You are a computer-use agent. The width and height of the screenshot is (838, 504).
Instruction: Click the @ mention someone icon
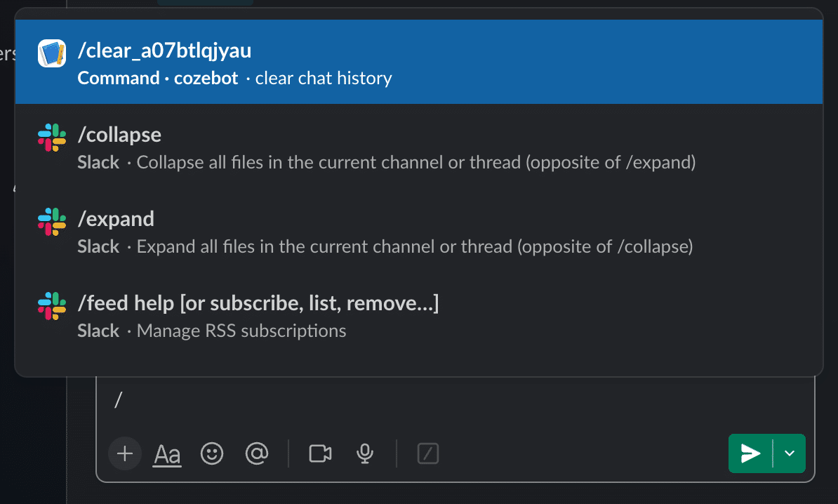257,453
